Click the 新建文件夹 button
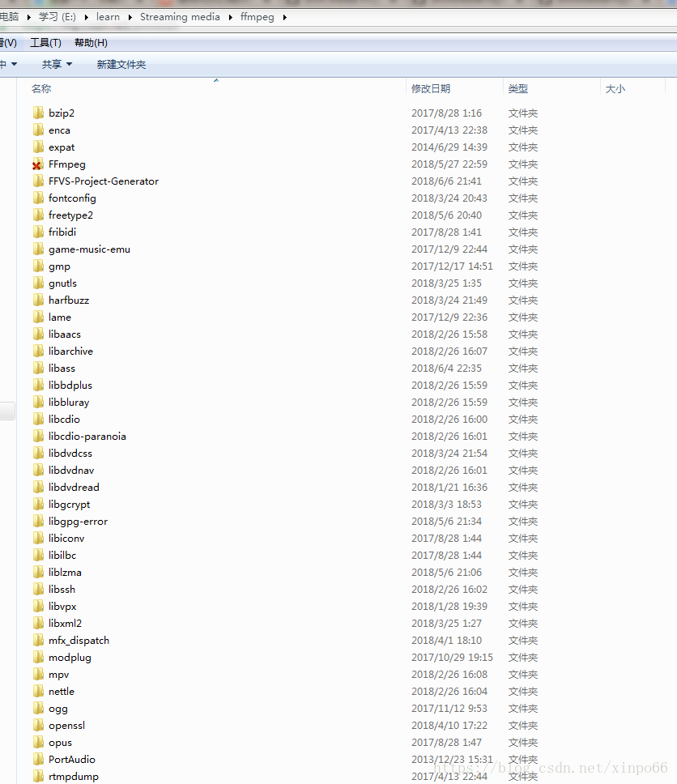This screenshot has width=677, height=784. (121, 65)
